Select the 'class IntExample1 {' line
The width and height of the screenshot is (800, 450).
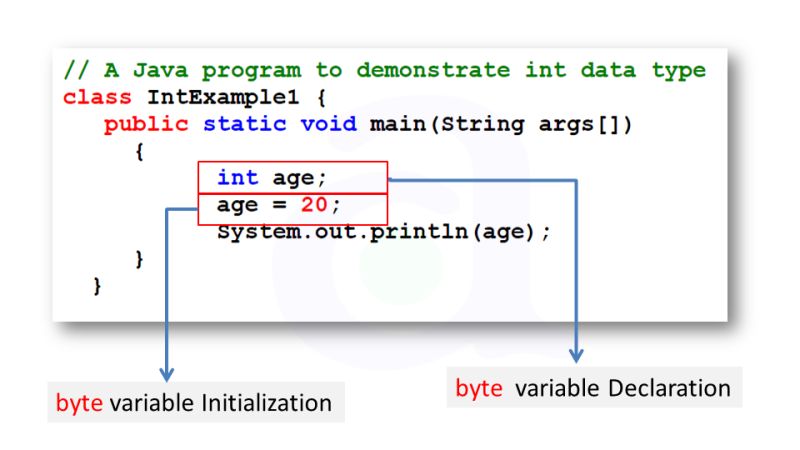194,97
